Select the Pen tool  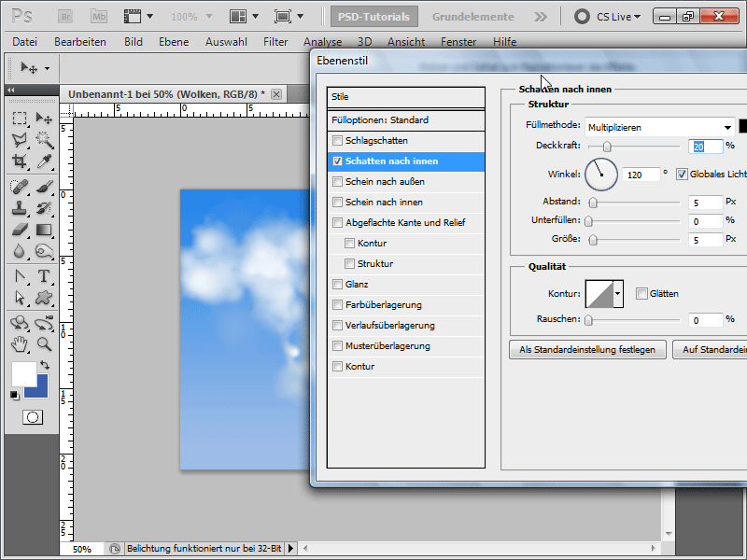(x=20, y=276)
